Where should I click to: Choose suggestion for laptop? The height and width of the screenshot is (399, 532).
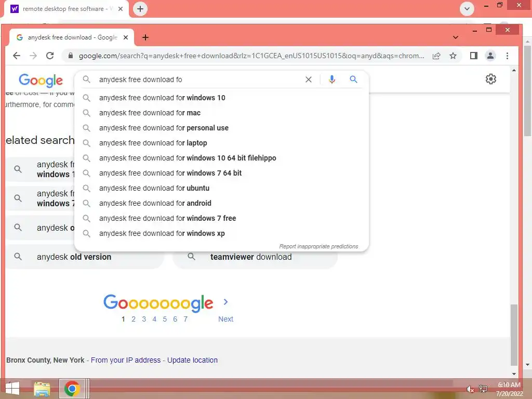[221, 143]
